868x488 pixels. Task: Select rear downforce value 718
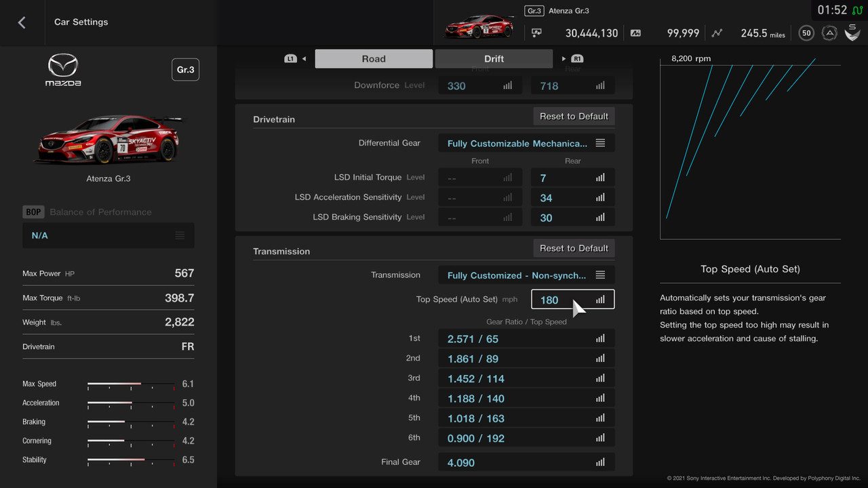coord(573,86)
